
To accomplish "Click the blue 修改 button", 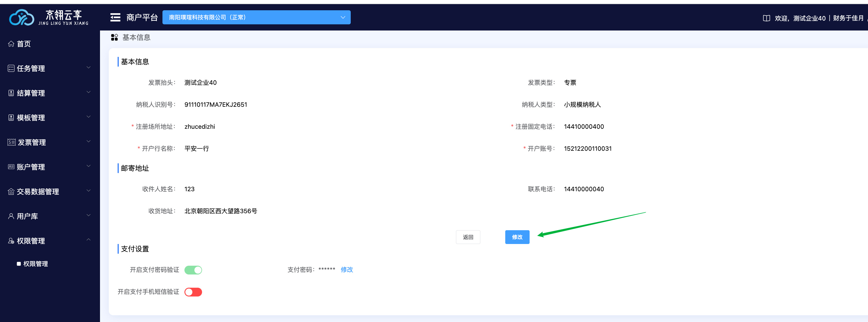I will 517,237.
